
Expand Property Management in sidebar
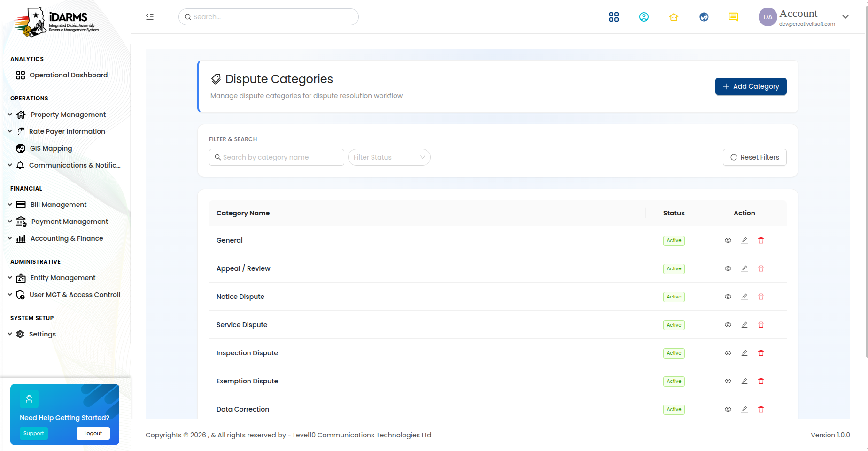point(10,115)
